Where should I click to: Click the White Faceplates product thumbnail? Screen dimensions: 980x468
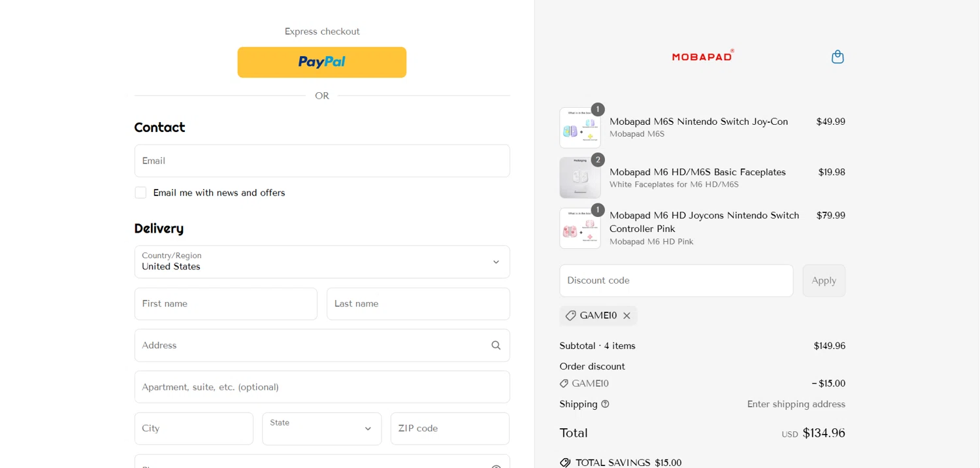580,178
